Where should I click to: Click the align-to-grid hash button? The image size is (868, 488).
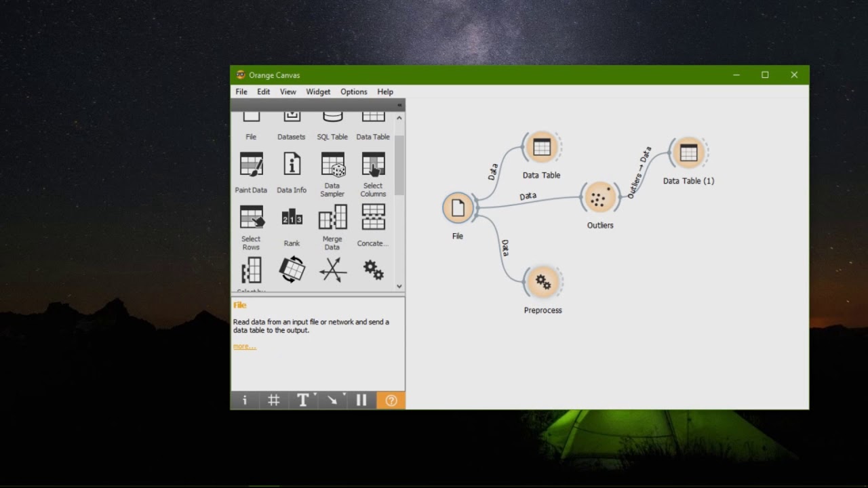[274, 401]
